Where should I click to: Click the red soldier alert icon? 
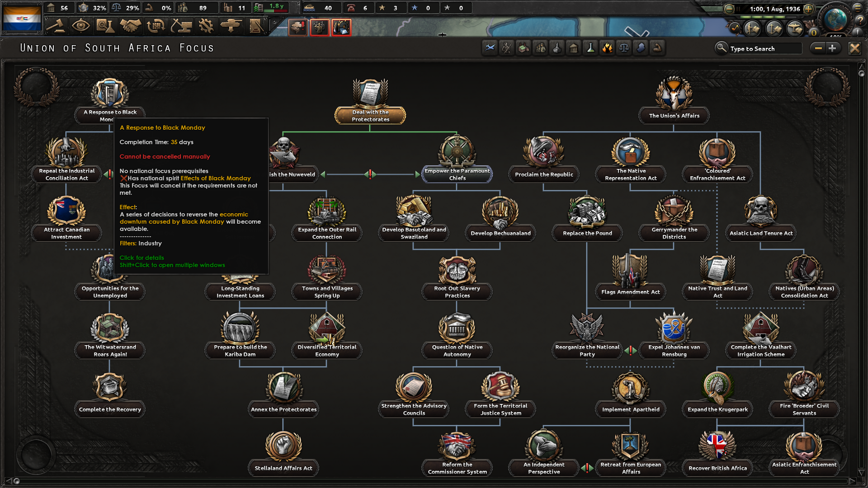(320, 28)
